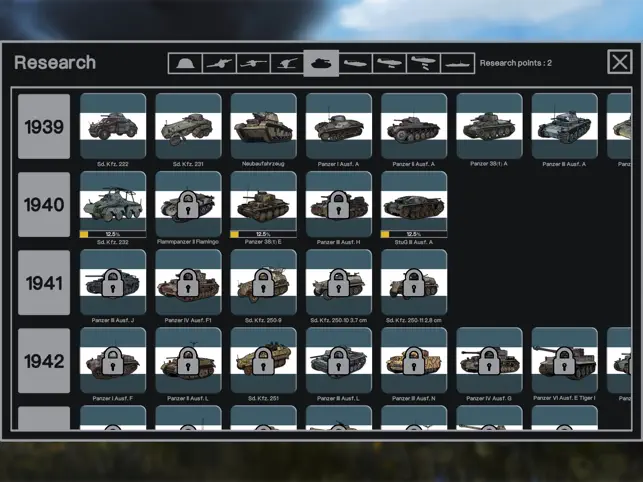Click the lock on Panzer III Ausf. H

pos(339,204)
